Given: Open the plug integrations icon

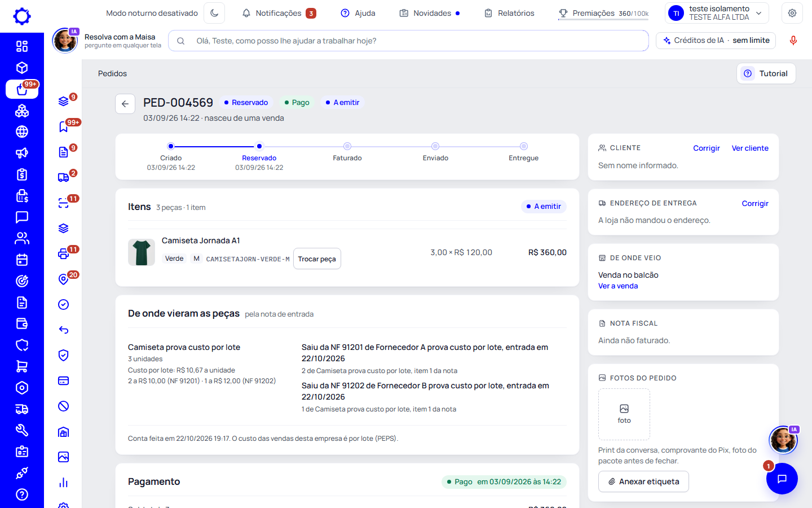Looking at the screenshot, I should pos(22,473).
